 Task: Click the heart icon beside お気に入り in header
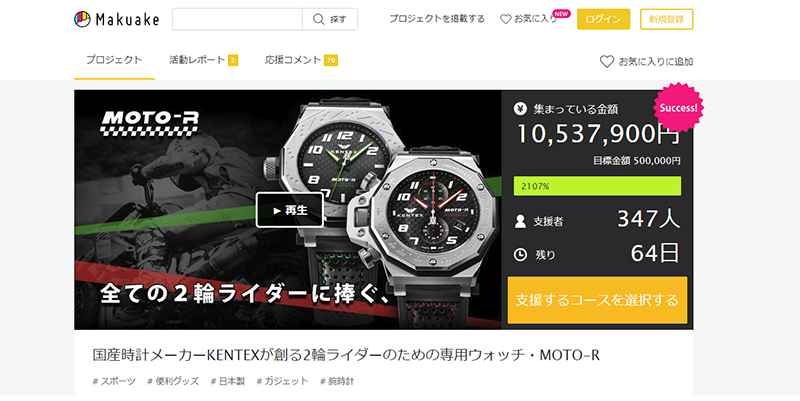coord(506,19)
